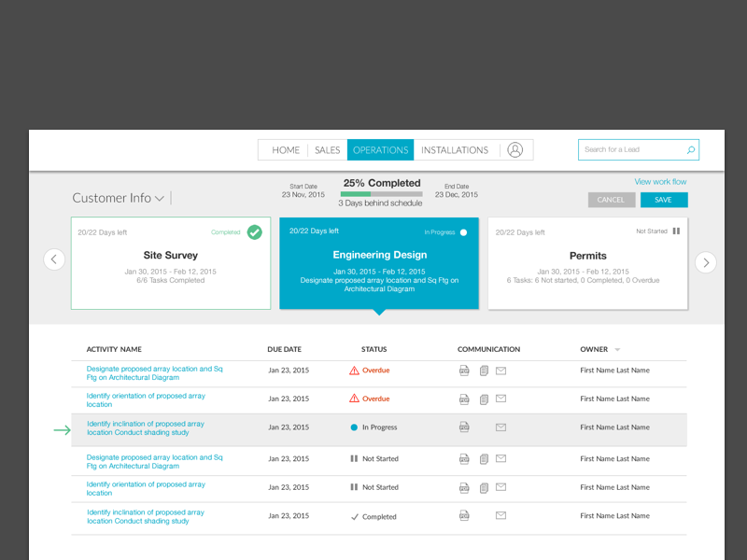Open the SALES menu item

328,149
